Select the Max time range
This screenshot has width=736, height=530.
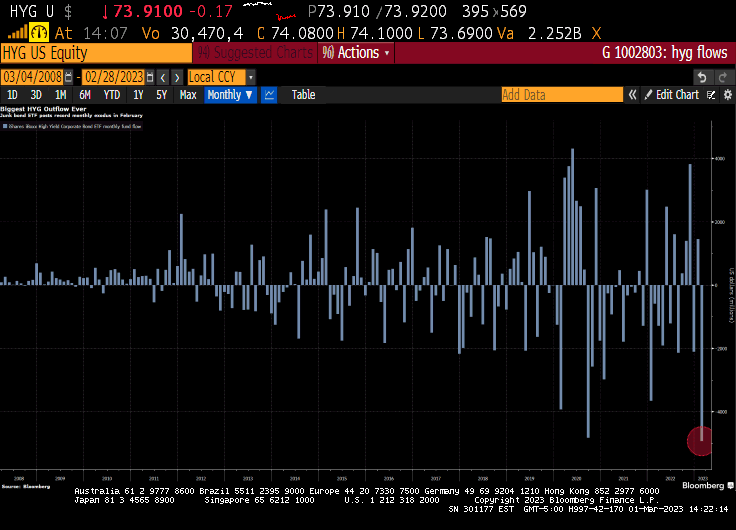pos(188,95)
